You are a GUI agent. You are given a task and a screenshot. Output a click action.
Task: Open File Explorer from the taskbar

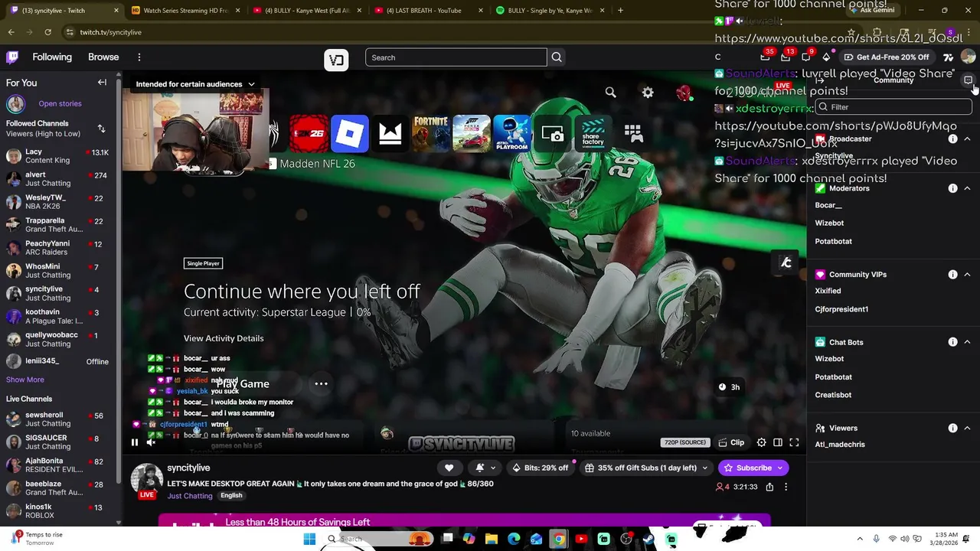click(492, 540)
